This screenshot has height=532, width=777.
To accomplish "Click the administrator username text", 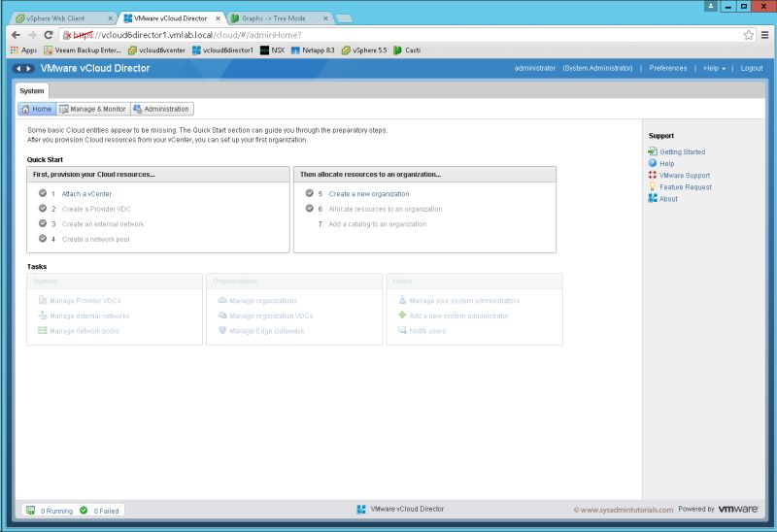I will coord(535,68).
